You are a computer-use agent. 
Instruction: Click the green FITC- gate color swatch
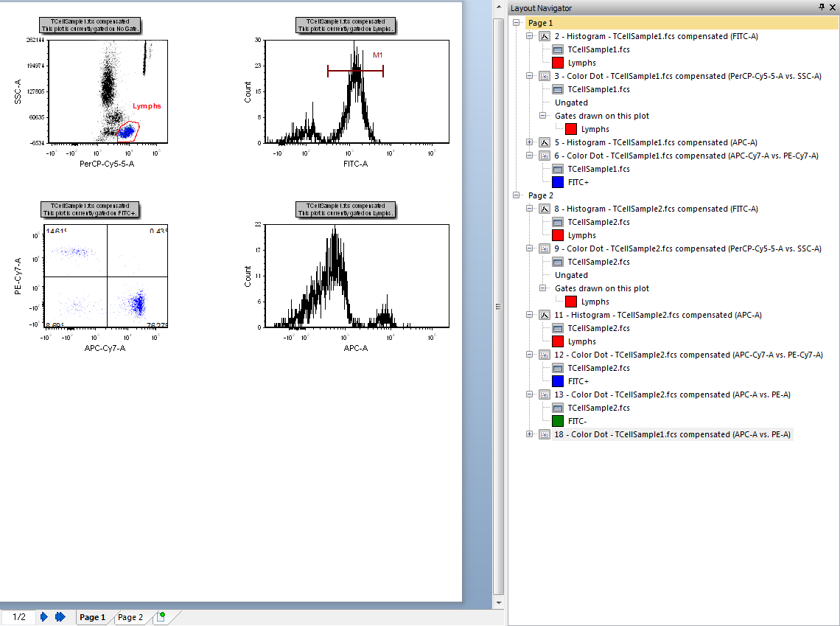558,421
